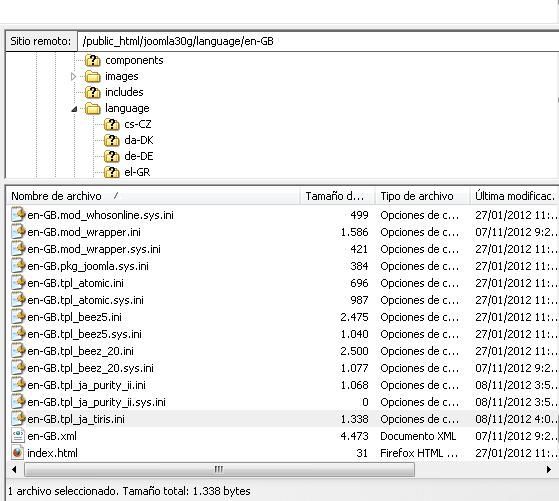
Task: Click the horizontal scrollbar thumb
Action: 219,470
